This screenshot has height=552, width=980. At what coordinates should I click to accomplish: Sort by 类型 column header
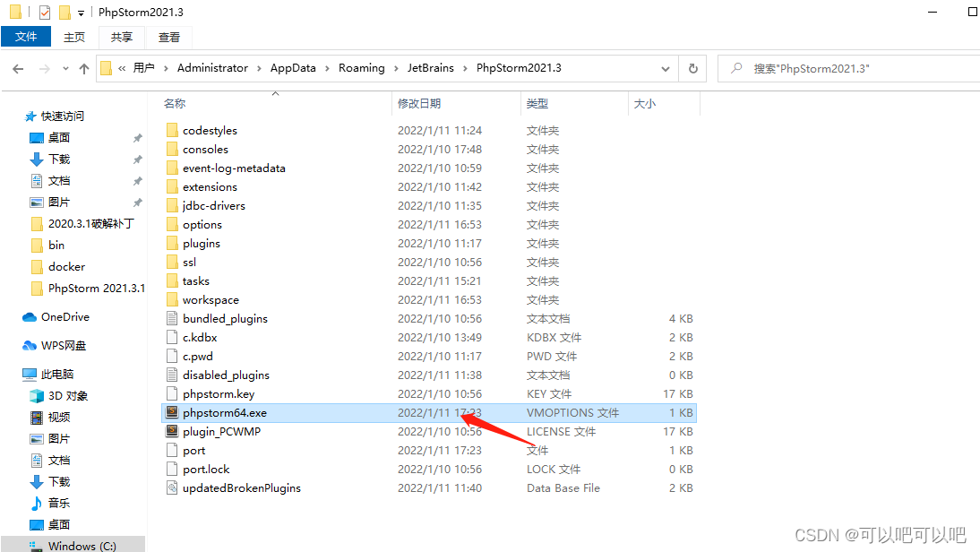pyautogui.click(x=537, y=104)
